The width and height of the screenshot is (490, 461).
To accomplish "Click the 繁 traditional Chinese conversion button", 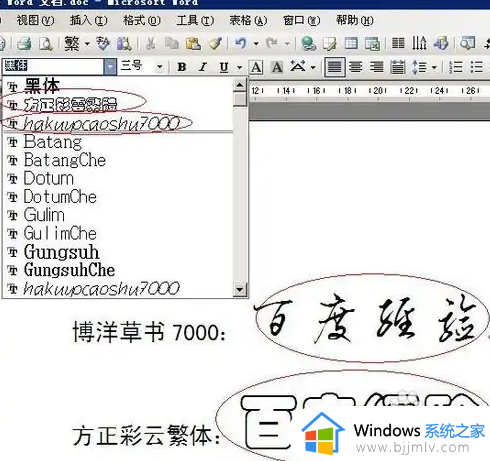I will point(72,44).
